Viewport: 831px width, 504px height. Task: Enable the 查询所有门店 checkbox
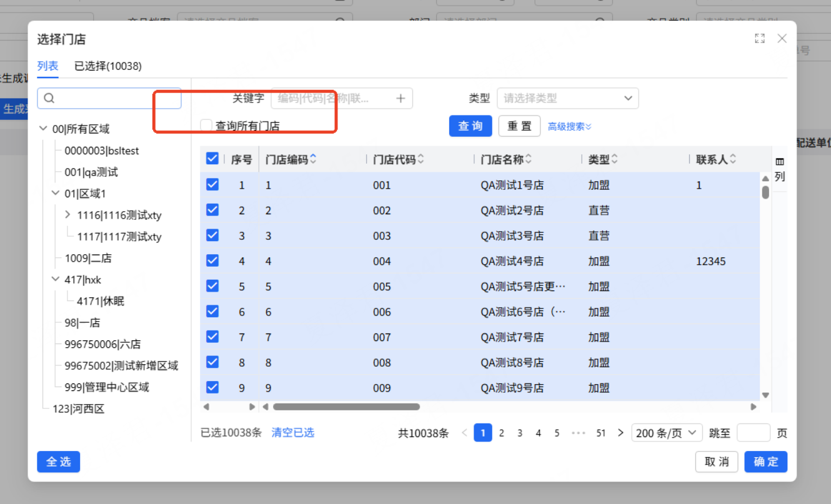(x=206, y=126)
